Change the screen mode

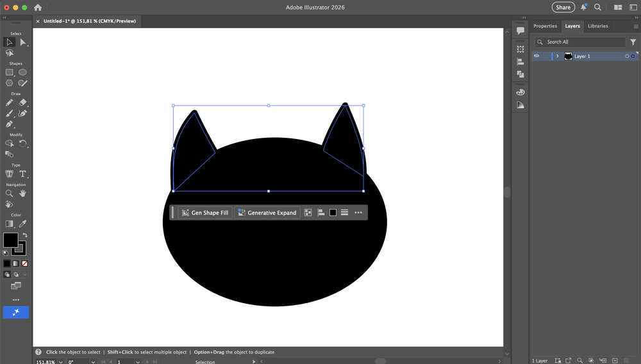click(16, 286)
